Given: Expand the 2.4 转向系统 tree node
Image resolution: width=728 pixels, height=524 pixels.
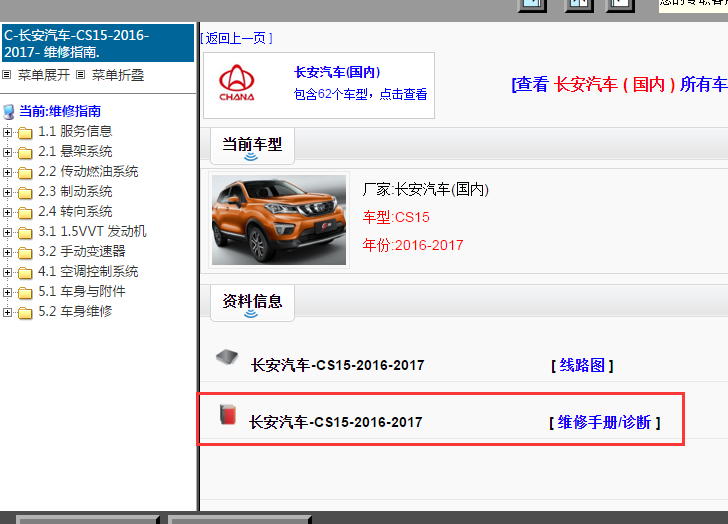Looking at the screenshot, I should point(7,212).
